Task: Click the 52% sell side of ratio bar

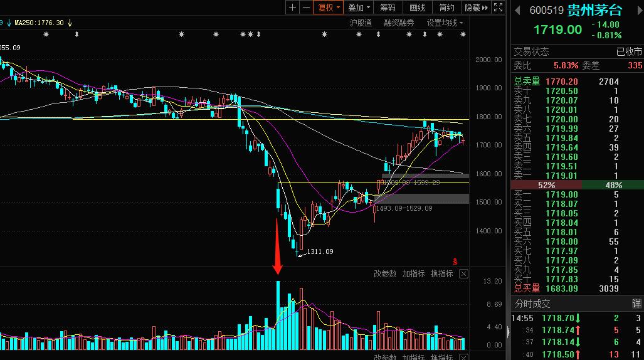Action: (x=546, y=185)
